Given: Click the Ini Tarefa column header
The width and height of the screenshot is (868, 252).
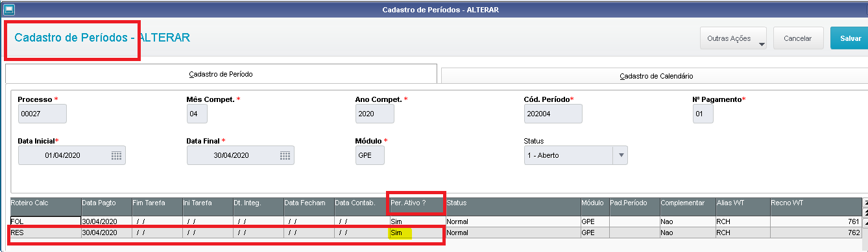Looking at the screenshot, I should [208, 207].
